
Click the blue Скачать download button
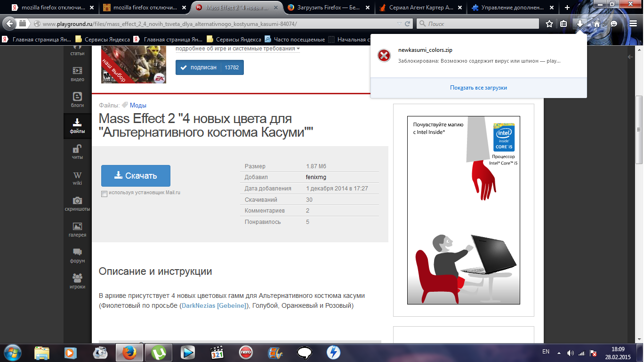pos(136,176)
